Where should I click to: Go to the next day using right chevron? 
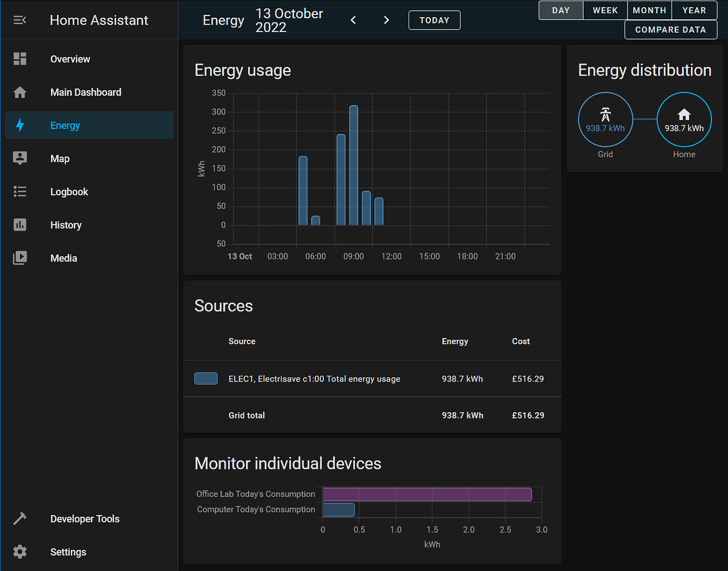coord(386,19)
